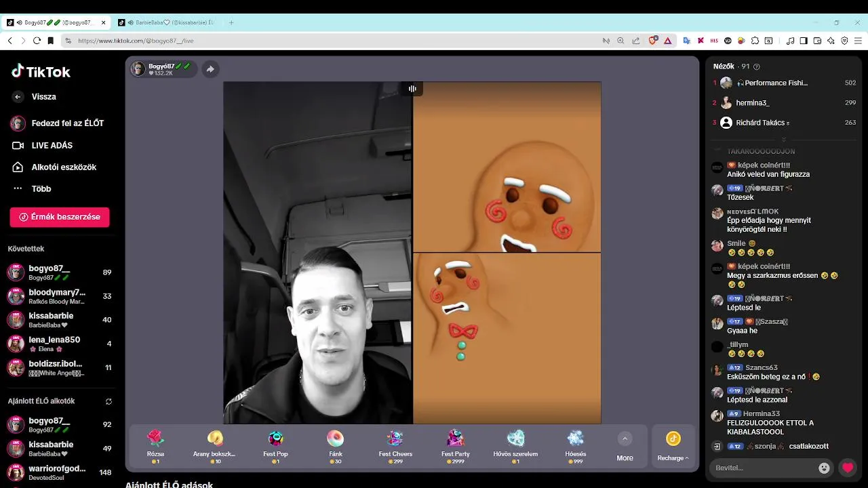Click the browser zoom magnifier icon

(x=620, y=41)
